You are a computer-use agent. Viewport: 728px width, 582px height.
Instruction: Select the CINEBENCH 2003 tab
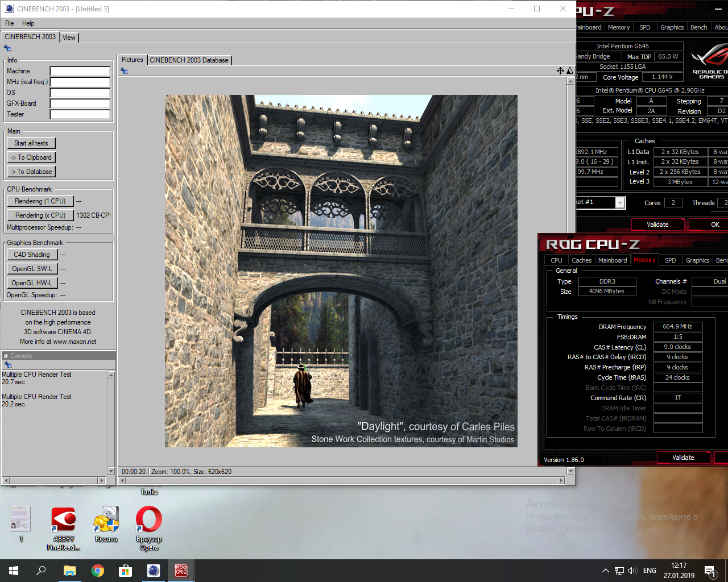tap(30, 37)
